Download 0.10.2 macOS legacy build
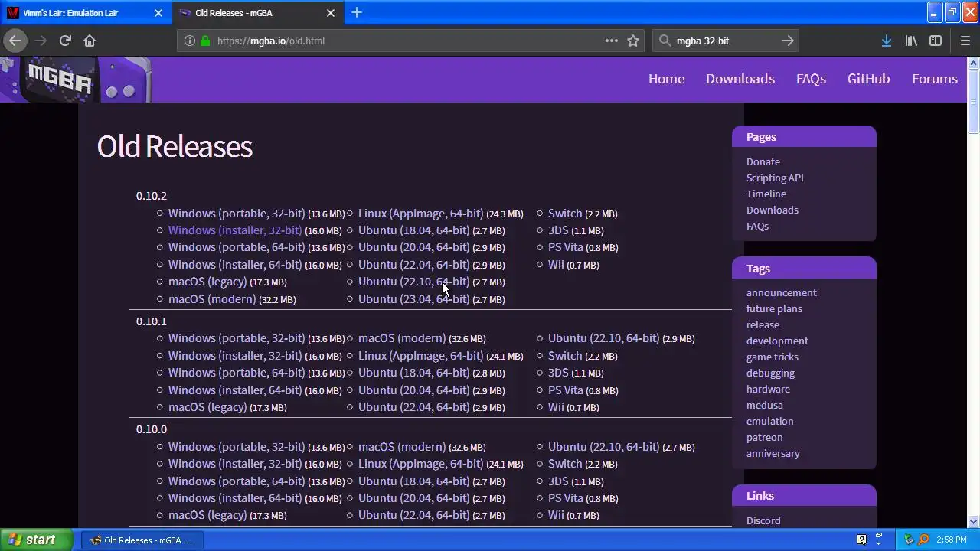The image size is (980, 551). (207, 282)
